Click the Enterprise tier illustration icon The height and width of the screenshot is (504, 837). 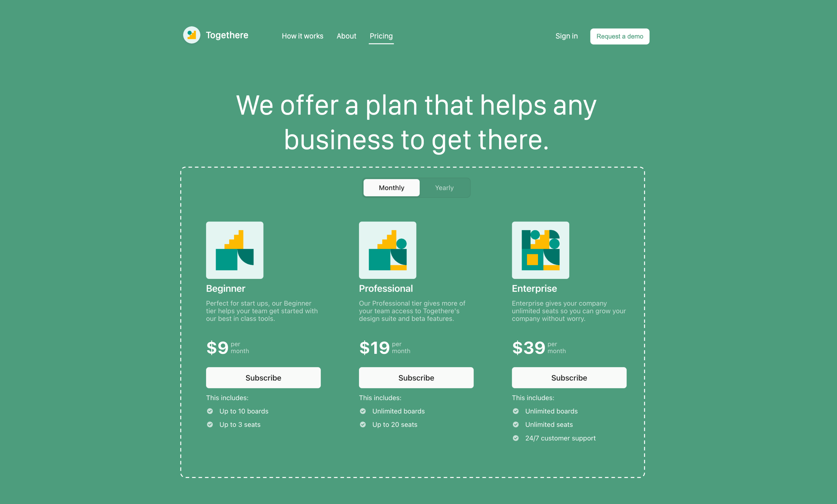(541, 250)
